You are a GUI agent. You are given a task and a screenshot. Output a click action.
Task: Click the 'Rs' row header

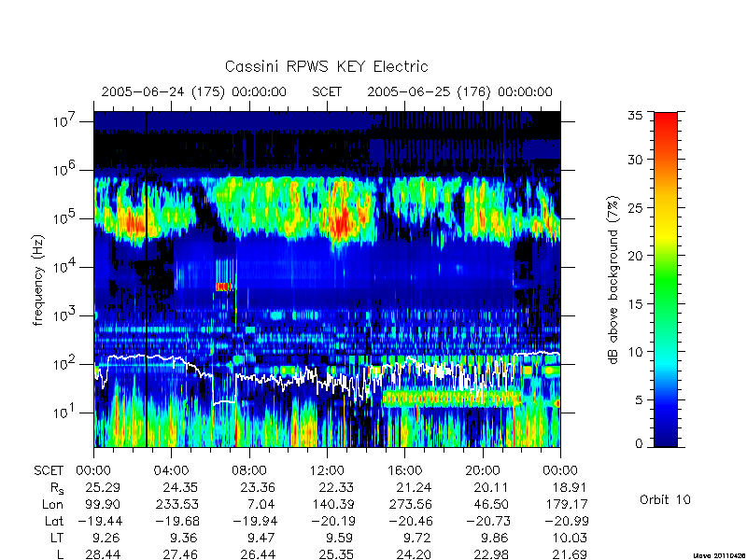56,488
